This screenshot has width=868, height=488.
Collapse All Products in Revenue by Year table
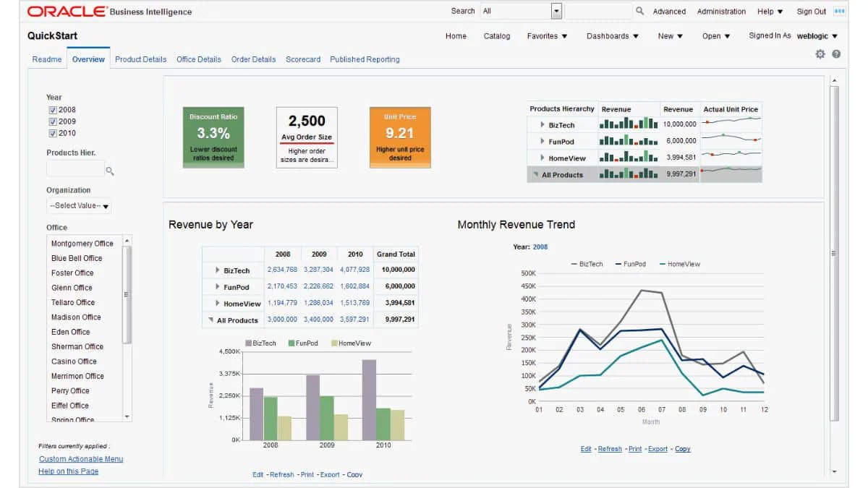point(211,320)
